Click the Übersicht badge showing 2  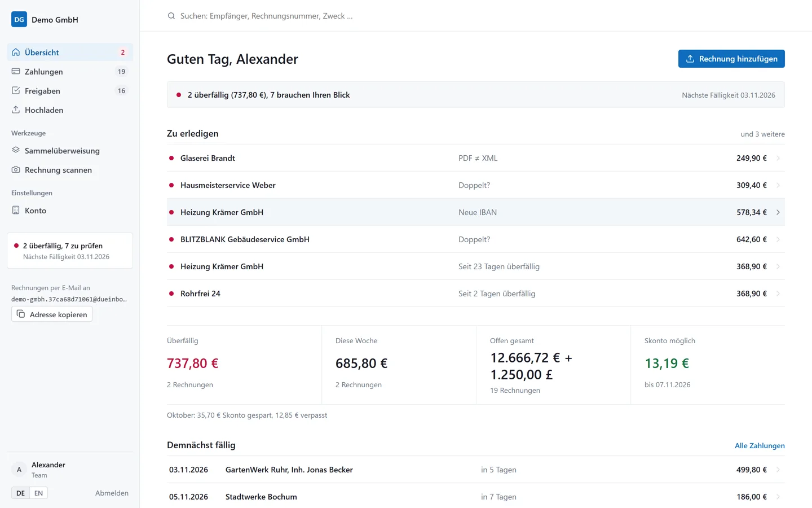(x=122, y=52)
